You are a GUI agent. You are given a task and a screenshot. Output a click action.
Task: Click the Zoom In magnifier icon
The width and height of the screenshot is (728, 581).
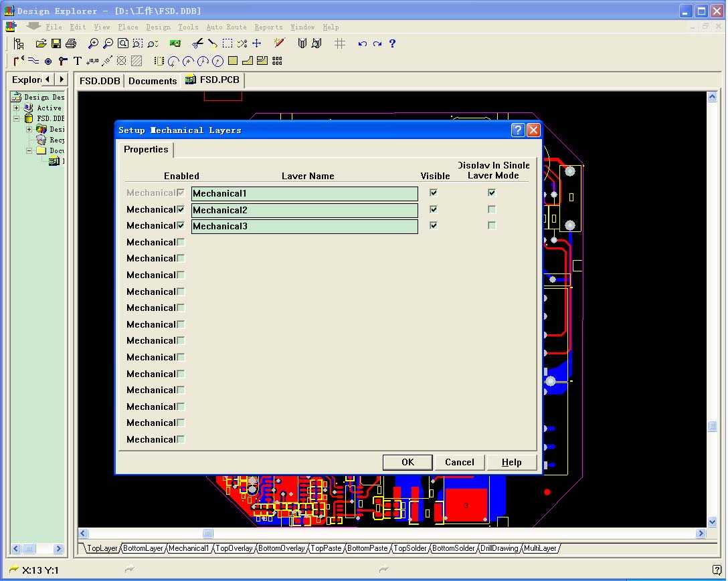(x=93, y=43)
